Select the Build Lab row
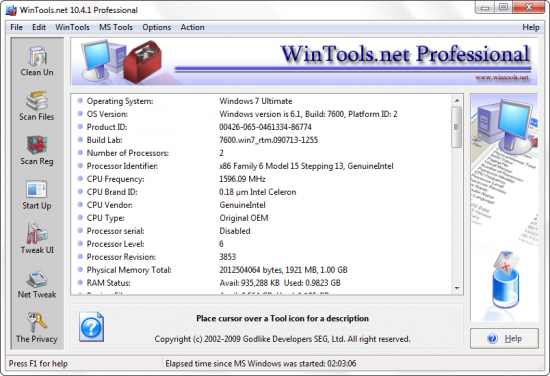Image resolution: width=550 pixels, height=376 pixels. point(261,140)
